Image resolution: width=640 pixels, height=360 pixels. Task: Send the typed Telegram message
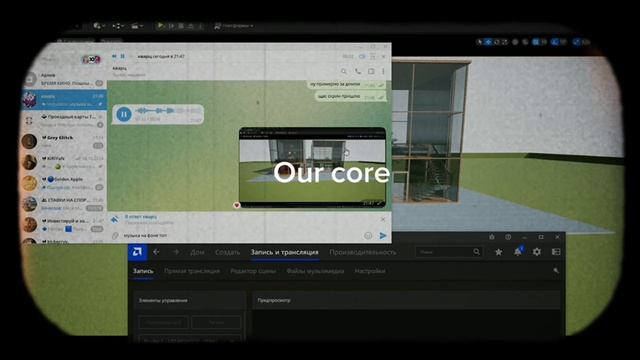383,236
